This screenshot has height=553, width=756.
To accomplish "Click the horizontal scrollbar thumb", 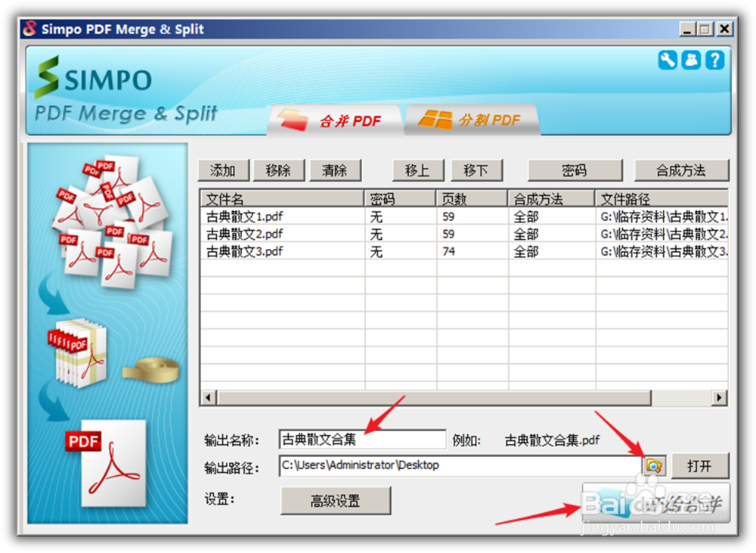I will click(x=434, y=398).
